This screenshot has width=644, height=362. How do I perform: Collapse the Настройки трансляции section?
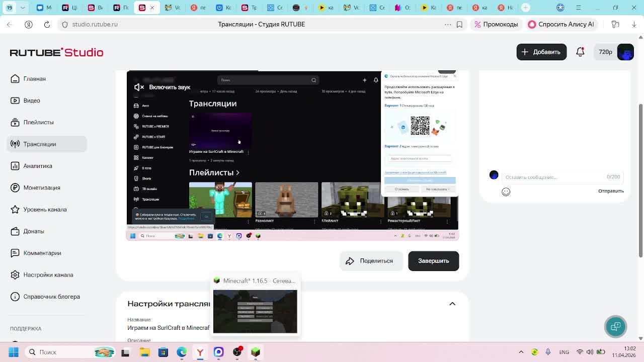pyautogui.click(x=452, y=304)
